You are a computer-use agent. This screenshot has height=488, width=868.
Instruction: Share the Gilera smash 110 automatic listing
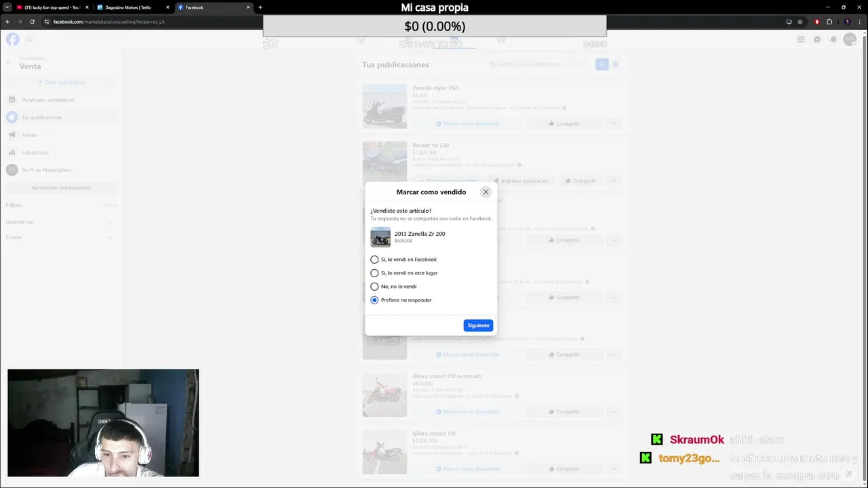pyautogui.click(x=564, y=412)
